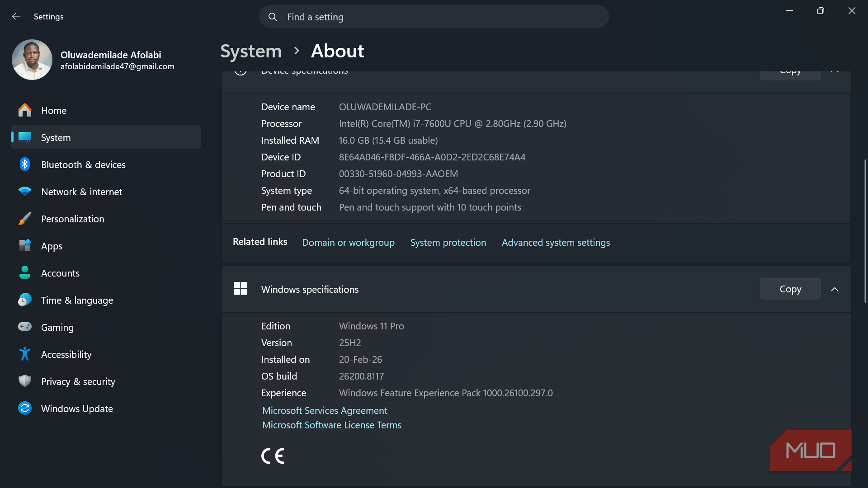Open Accounts settings page

(106, 273)
